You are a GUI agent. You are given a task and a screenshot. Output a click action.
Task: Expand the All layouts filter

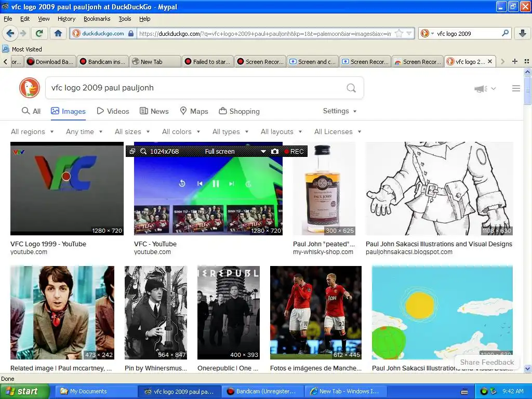[281, 131]
